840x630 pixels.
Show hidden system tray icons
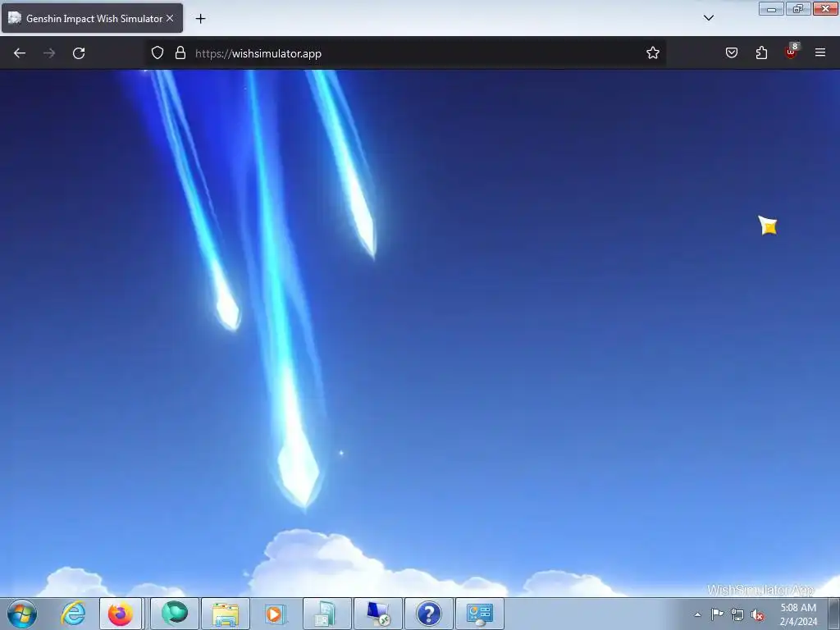tap(697, 614)
